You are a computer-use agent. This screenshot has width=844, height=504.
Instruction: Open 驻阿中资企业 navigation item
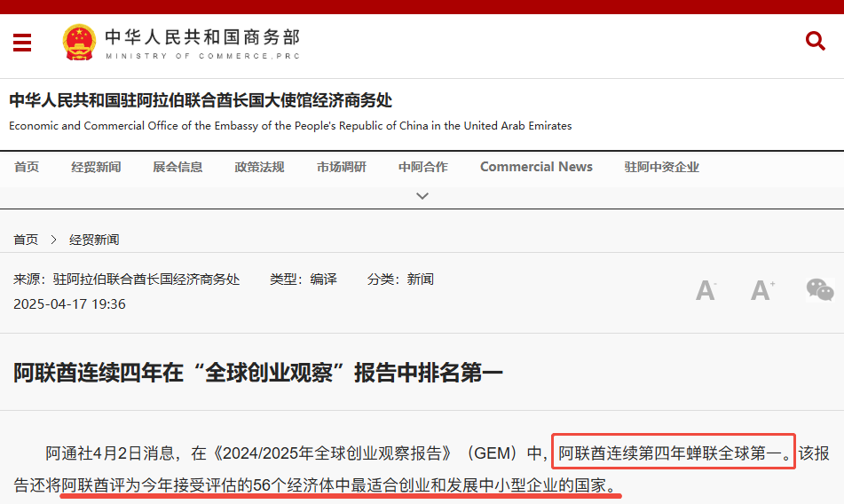pyautogui.click(x=661, y=167)
